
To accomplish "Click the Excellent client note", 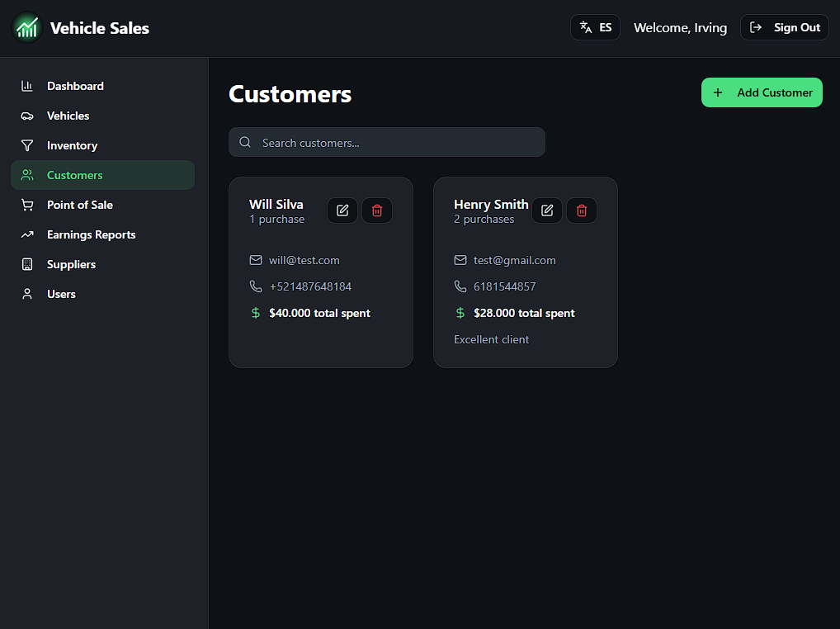I will click(491, 340).
